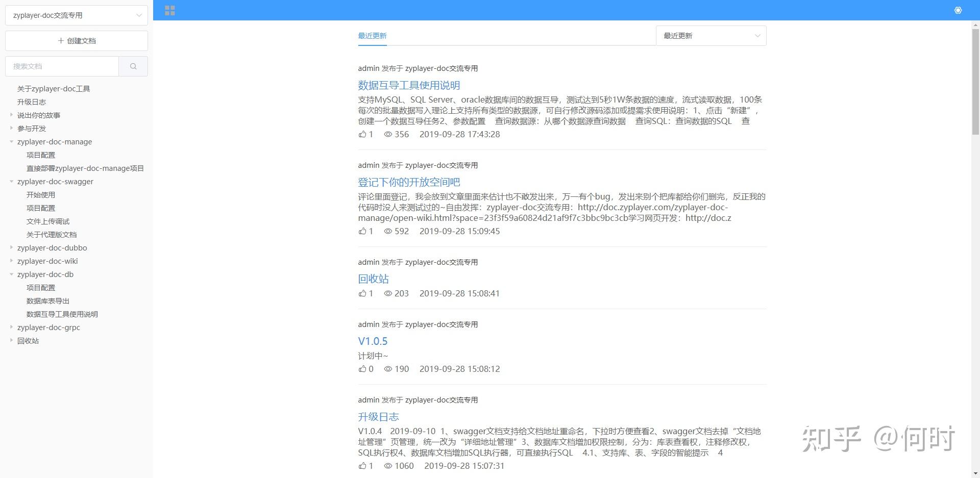Expand the zyplayer-doc-dubbo tree section
The image size is (980, 478).
[x=12, y=247]
